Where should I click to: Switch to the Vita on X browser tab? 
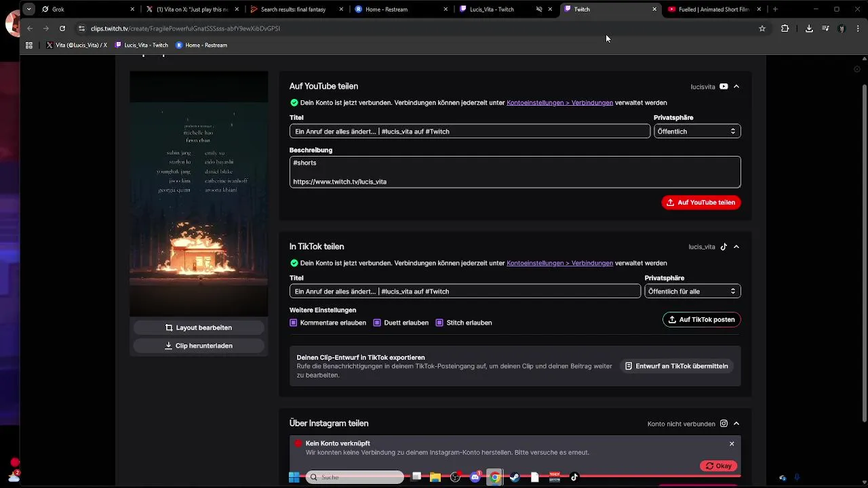coord(193,9)
